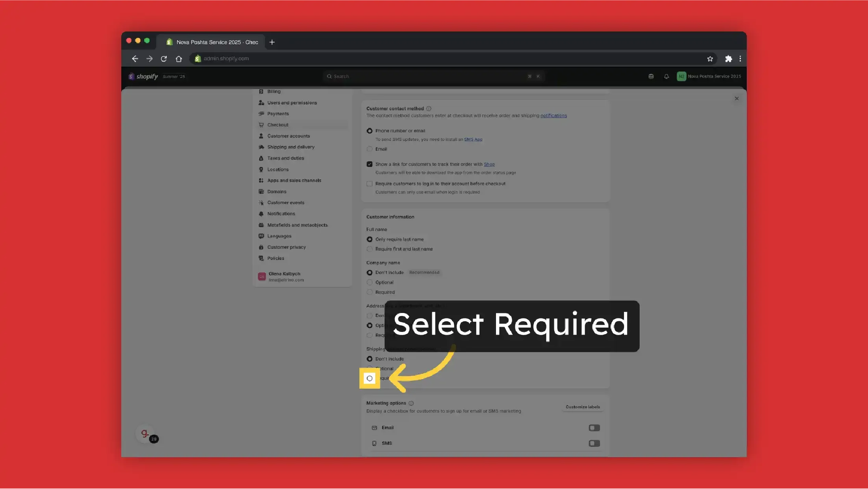This screenshot has width=868, height=489.
Task: Open the Grammarly badge icon
Action: [x=146, y=434]
